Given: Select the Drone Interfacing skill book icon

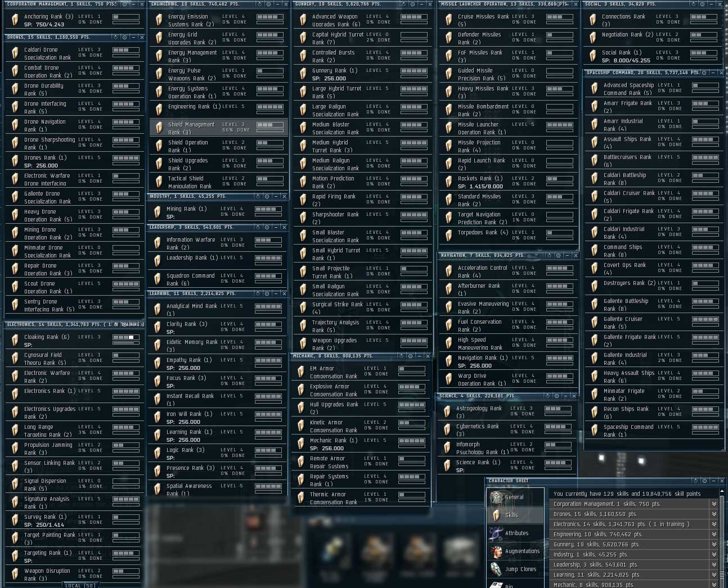Looking at the screenshot, I should (x=15, y=107).
